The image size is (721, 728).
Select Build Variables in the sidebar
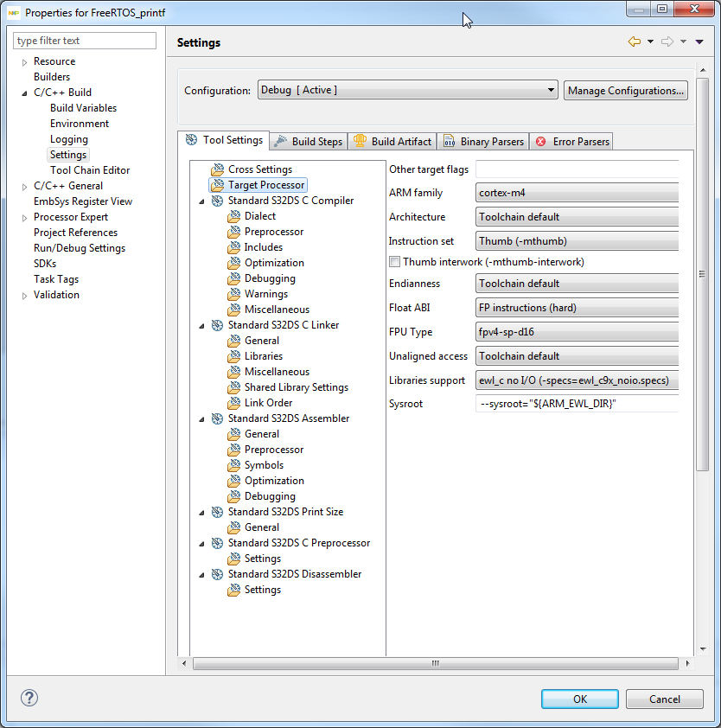(84, 108)
